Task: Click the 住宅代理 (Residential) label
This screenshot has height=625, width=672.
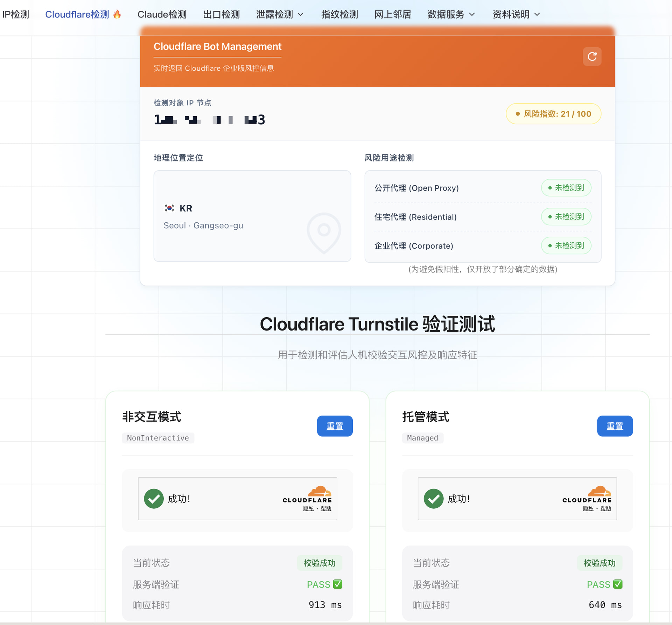Action: [415, 217]
